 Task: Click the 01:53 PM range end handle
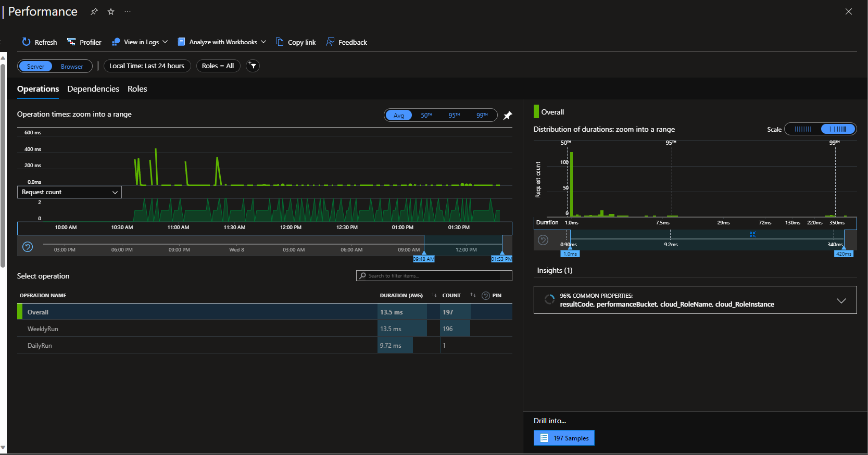[x=502, y=258]
